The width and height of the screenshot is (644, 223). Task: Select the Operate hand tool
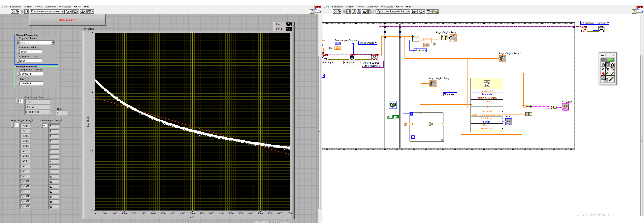point(603,64)
